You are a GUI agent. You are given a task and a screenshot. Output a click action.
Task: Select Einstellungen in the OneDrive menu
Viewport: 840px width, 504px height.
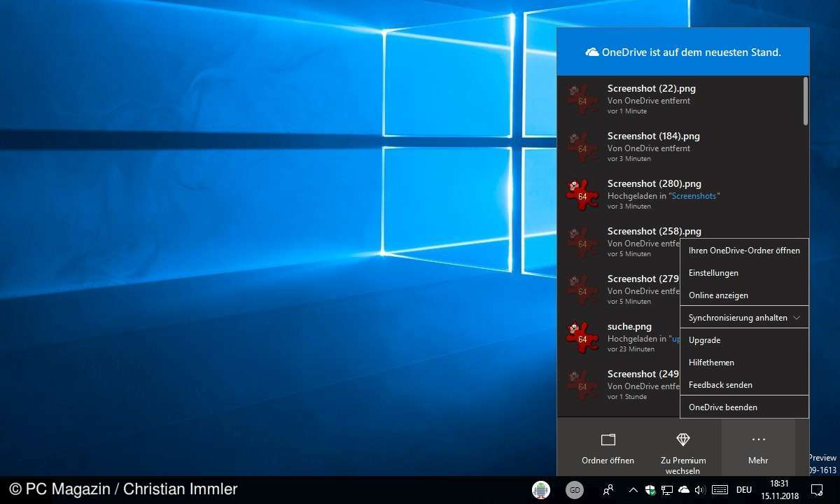click(x=744, y=273)
